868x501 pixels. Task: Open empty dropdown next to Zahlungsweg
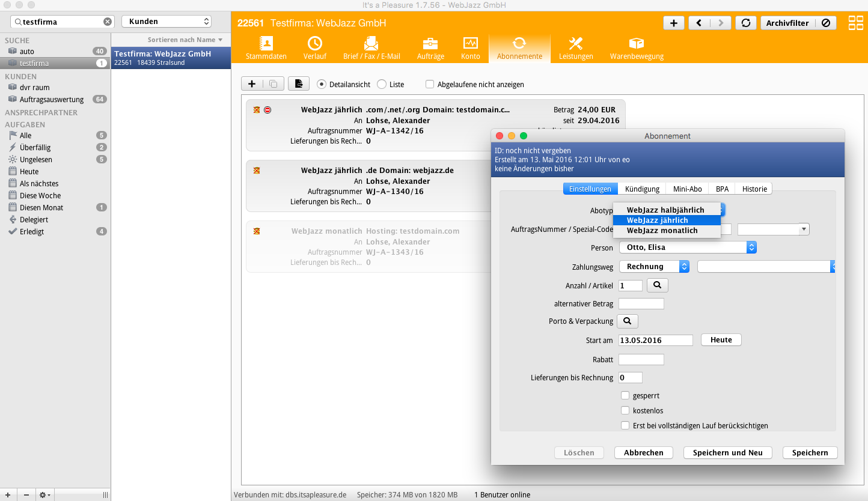(766, 266)
